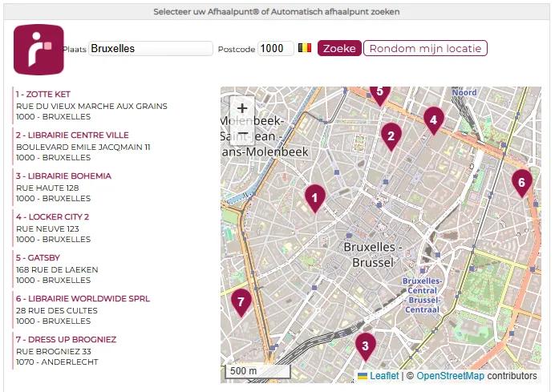Screen dimensions: 555x392
Task: Select 3 - LIBRAIRIE BOHEMIA
Action: click(x=63, y=176)
